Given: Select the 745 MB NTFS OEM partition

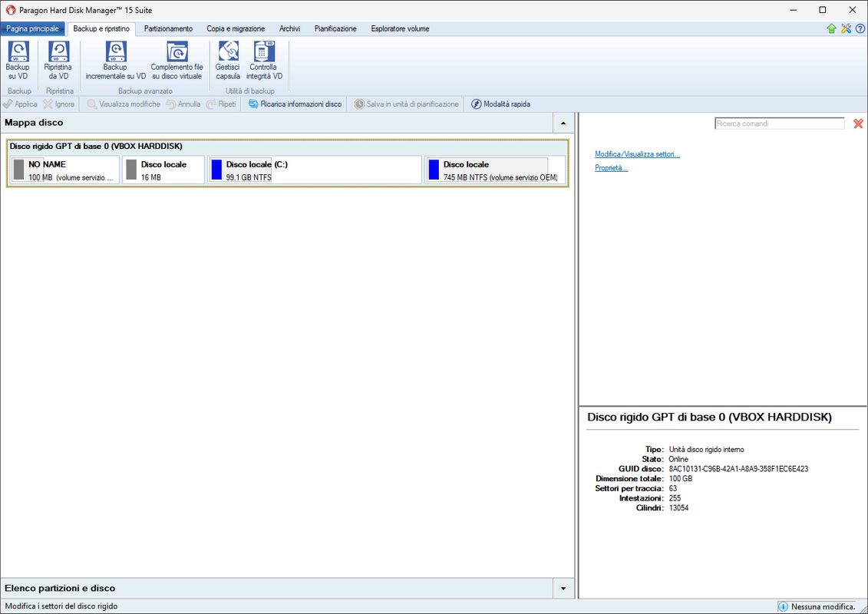Looking at the screenshot, I should (x=495, y=170).
